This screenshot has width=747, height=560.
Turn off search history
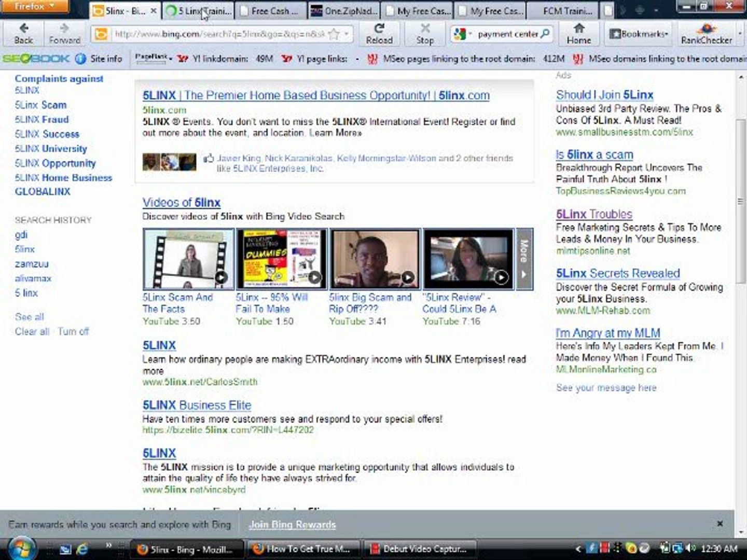(x=73, y=331)
